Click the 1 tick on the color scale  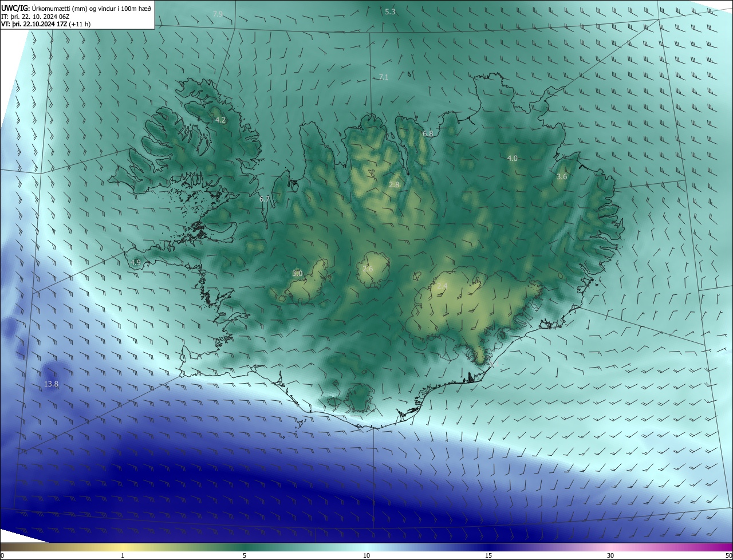point(123,555)
